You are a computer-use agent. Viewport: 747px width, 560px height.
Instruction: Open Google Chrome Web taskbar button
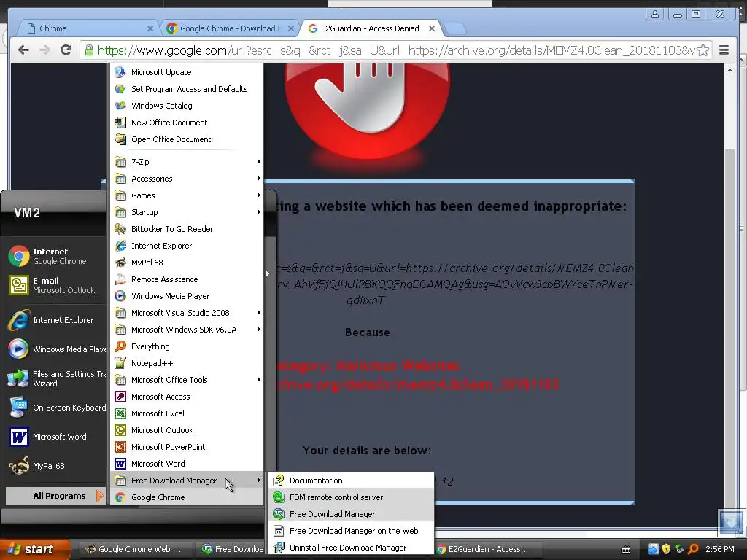pos(134,549)
